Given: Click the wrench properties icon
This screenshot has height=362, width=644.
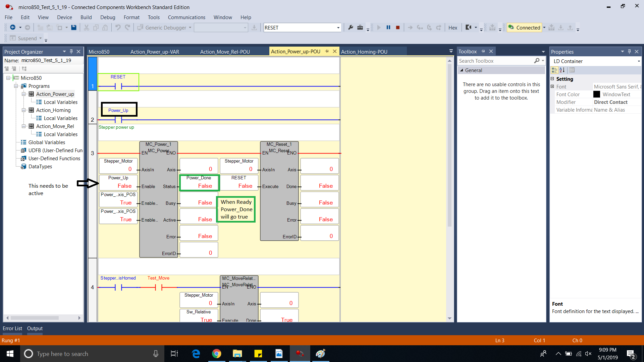Looking at the screenshot, I should pyautogui.click(x=351, y=27).
